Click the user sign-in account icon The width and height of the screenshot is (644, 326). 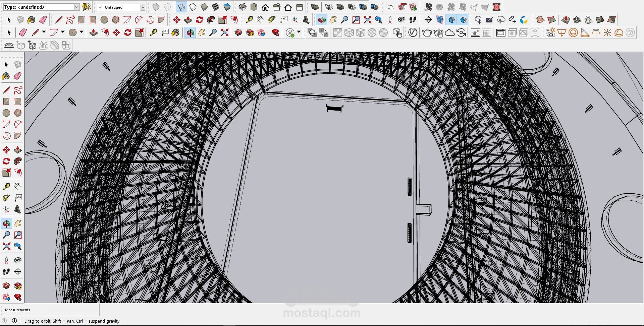point(290,32)
